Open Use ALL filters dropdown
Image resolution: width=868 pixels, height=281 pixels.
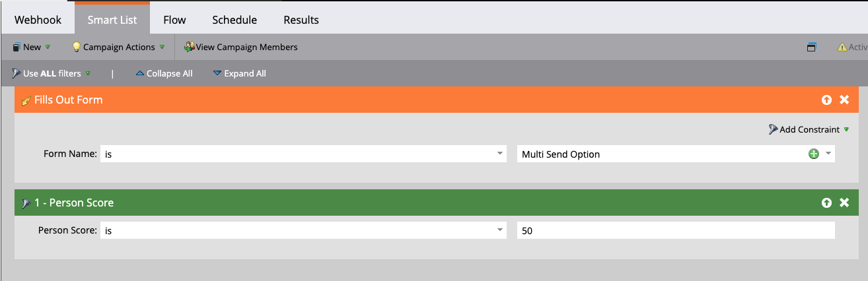52,73
